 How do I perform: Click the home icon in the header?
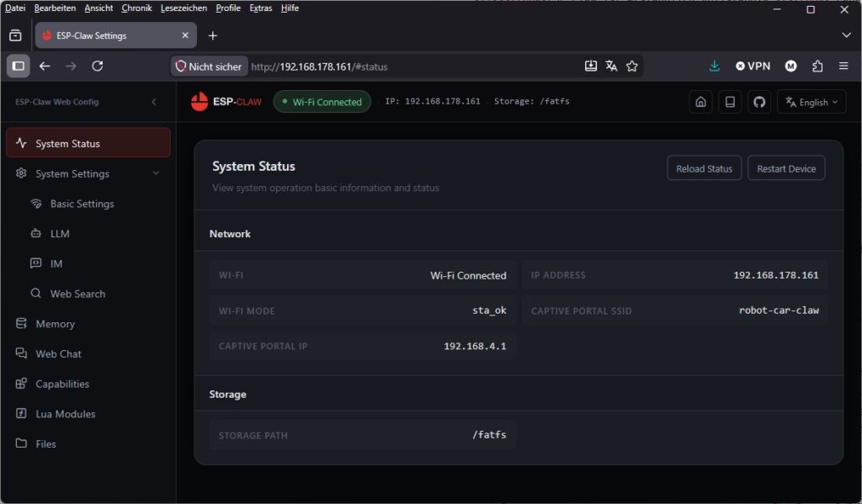pos(701,102)
